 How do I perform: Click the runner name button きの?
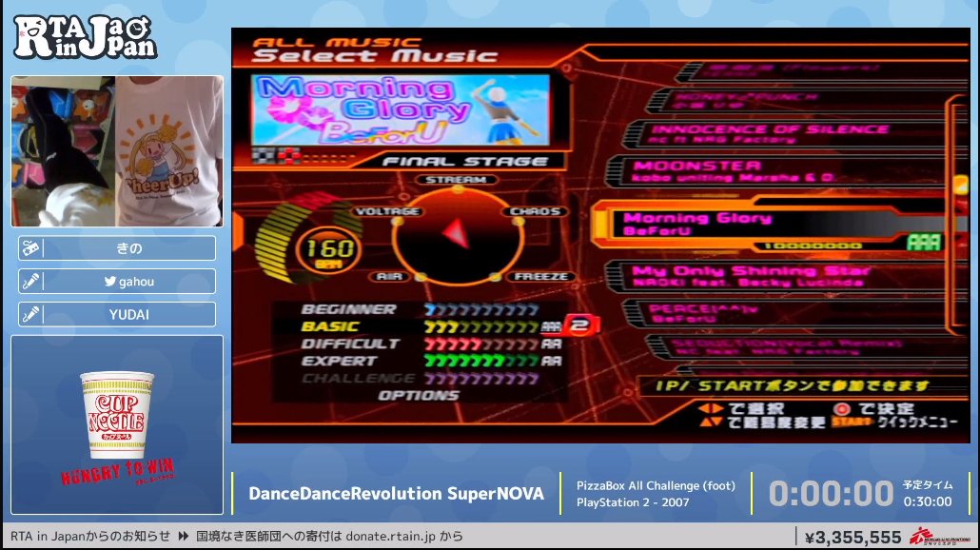pos(117,248)
